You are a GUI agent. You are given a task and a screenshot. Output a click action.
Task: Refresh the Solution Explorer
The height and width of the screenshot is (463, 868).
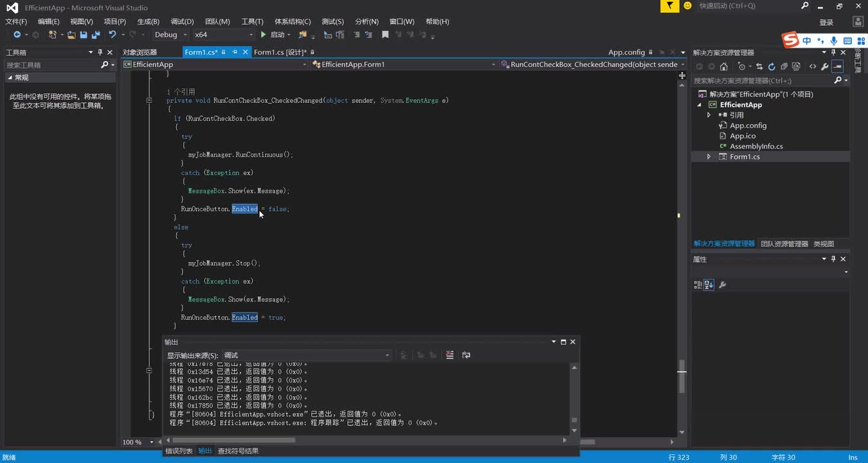(772, 66)
